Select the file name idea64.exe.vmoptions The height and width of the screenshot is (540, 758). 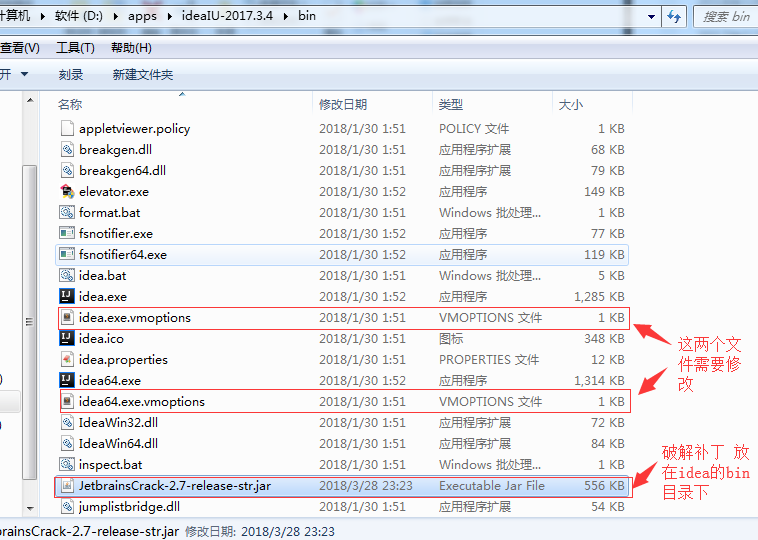142,402
